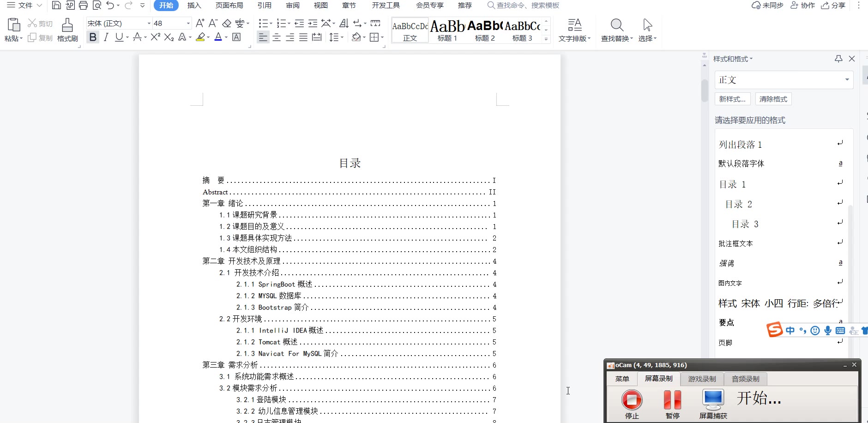The height and width of the screenshot is (423, 868).
Task: Center-align the paragraph
Action: 277,37
